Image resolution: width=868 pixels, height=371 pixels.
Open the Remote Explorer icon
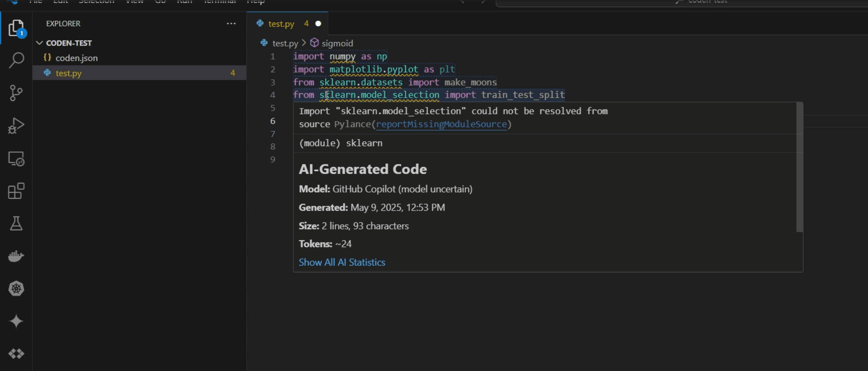coord(16,159)
